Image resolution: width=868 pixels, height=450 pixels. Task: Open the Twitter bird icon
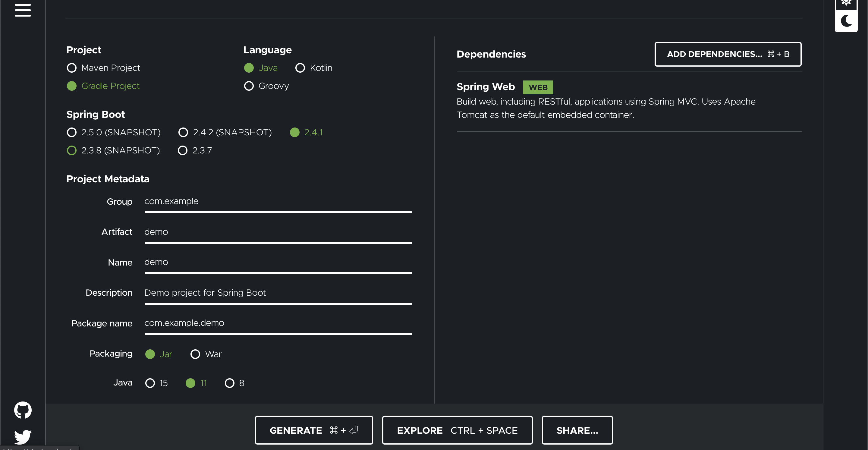tap(23, 436)
